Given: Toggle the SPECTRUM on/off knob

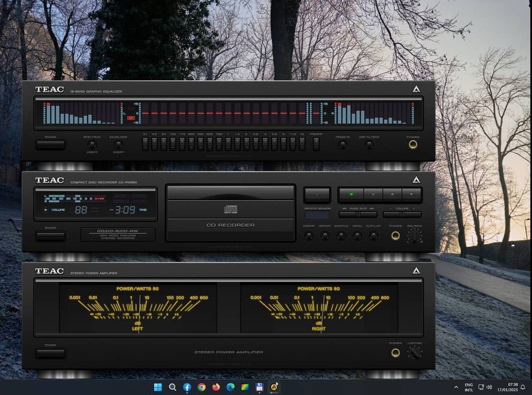Looking at the screenshot, I should 92,145.
